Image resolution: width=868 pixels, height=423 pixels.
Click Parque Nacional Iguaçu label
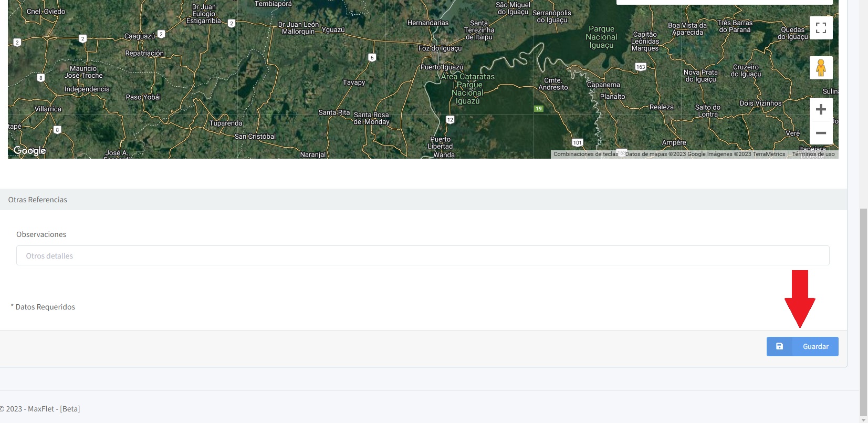click(x=601, y=37)
